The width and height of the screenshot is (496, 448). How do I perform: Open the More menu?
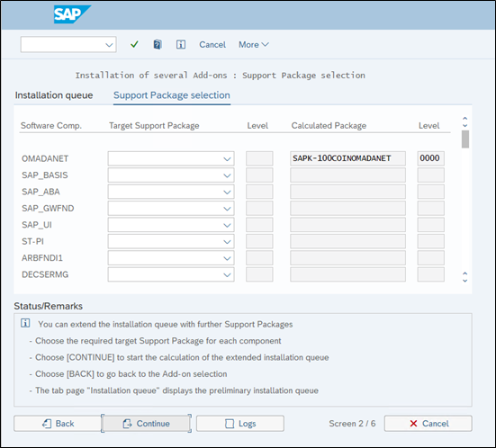pyautogui.click(x=254, y=45)
